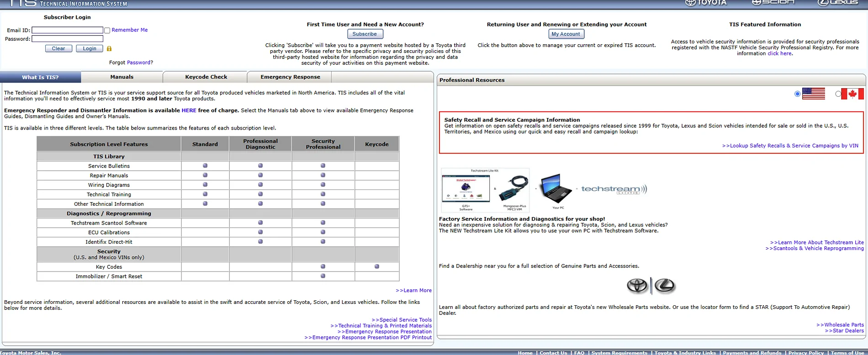This screenshot has height=355, width=868.
Task: Open Technical Training & Printed Materials link
Action: 381,326
